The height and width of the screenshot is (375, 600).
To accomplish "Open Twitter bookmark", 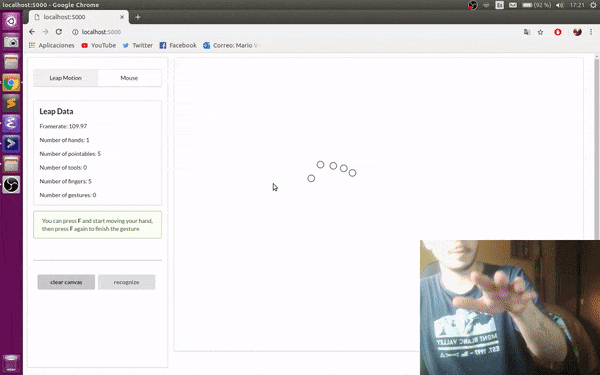I will (138, 45).
